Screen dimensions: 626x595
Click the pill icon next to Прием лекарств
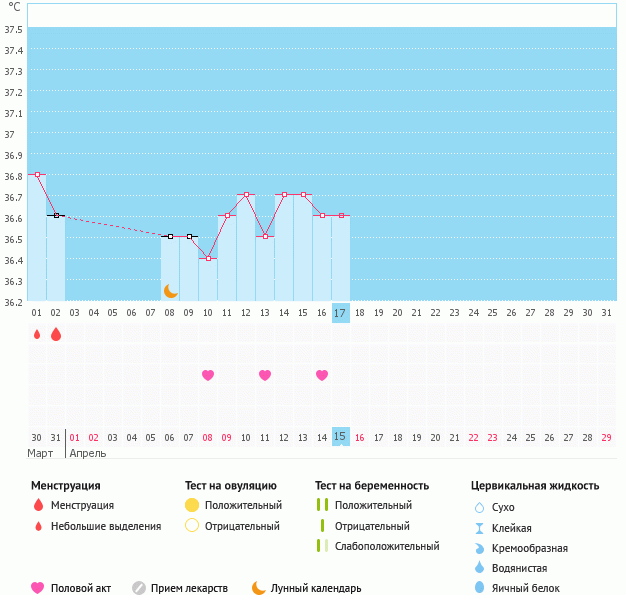pyautogui.click(x=139, y=588)
